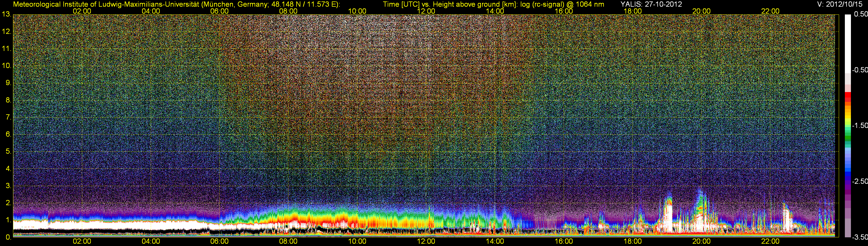This screenshot has height=246, width=868.
Task: Click the tall white cloud column near 19:00
Action: [x=667, y=217]
